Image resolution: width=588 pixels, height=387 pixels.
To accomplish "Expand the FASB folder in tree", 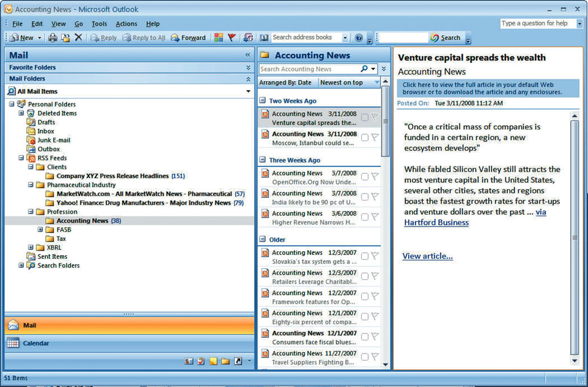I will pos(41,229).
